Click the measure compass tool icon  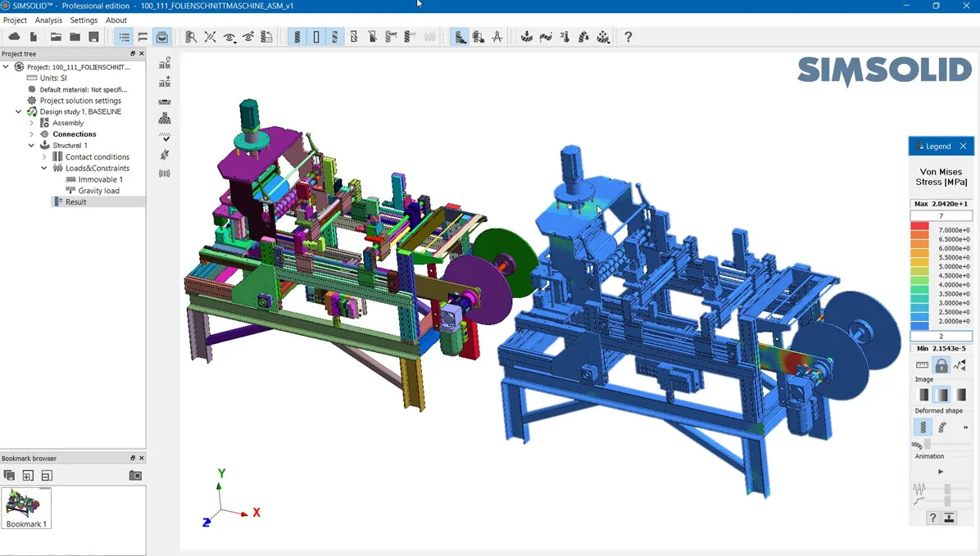[x=497, y=37]
